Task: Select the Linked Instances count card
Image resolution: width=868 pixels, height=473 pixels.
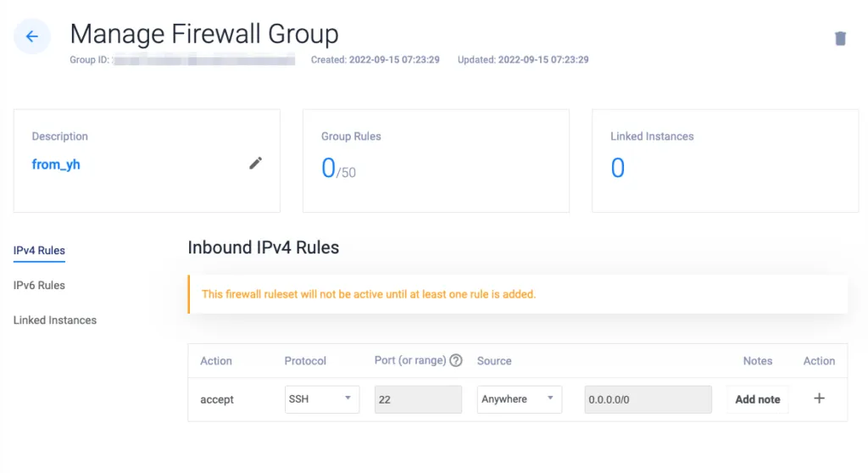Action: [x=726, y=160]
